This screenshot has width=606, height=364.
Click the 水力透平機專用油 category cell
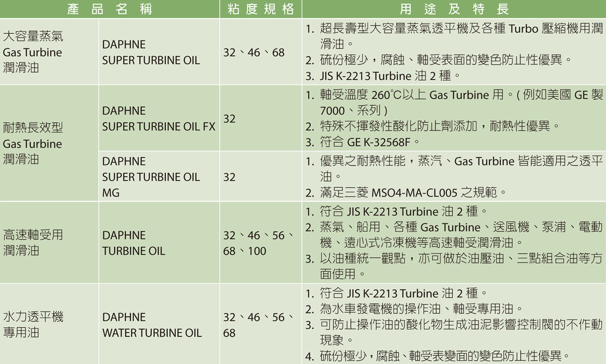tap(33, 325)
